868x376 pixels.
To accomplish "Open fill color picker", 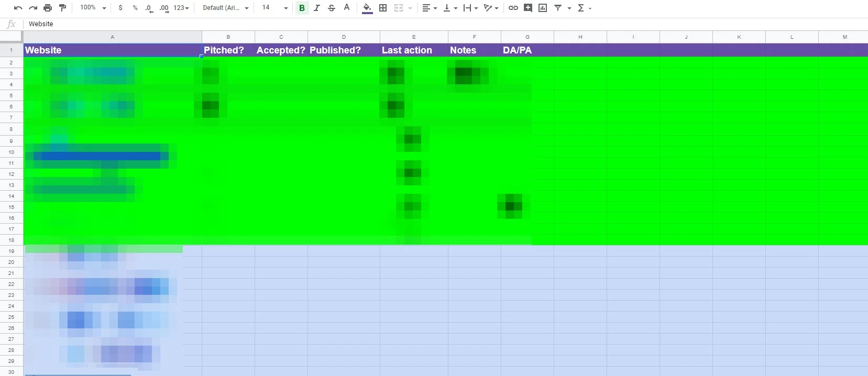I will click(x=367, y=8).
